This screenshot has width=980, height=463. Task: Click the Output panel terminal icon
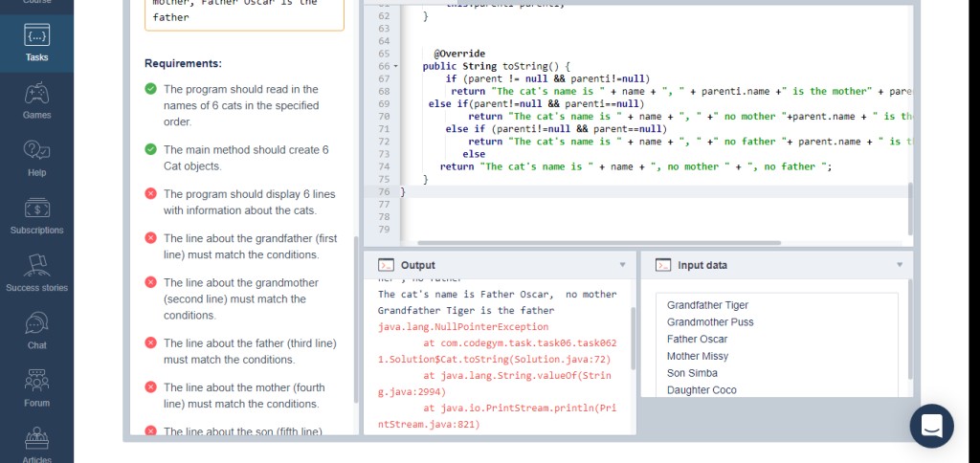point(387,265)
